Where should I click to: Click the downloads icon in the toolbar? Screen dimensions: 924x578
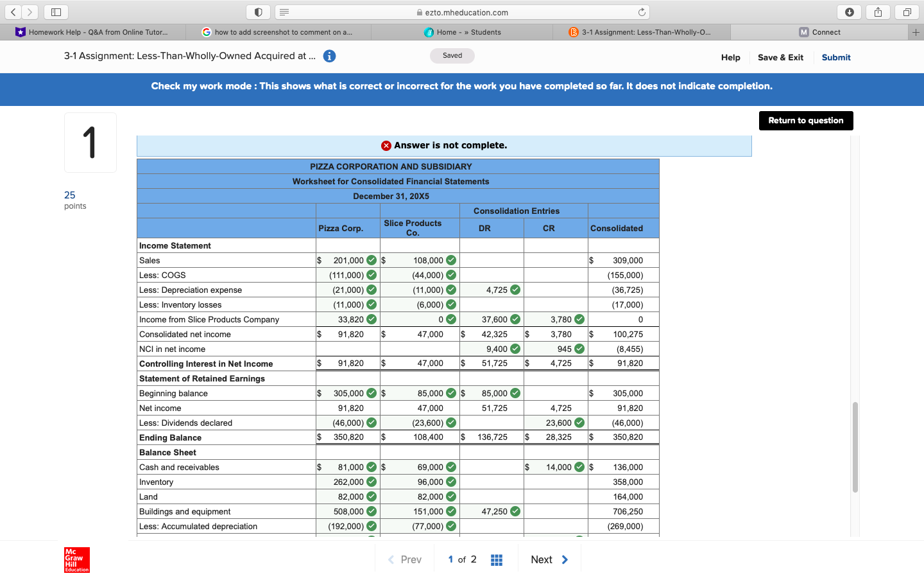[x=849, y=11]
